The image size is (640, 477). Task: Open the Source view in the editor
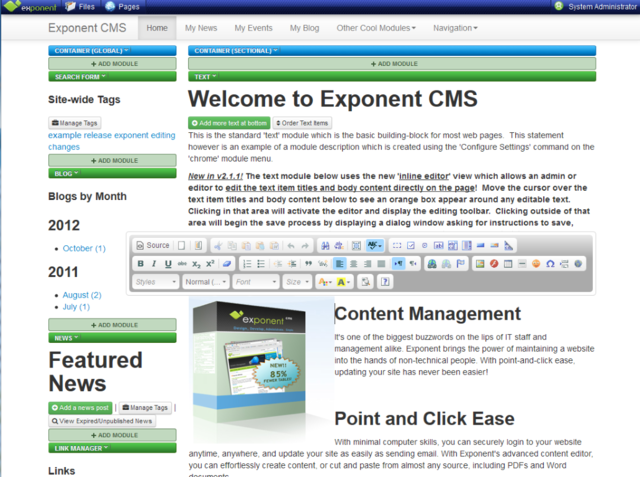point(153,245)
